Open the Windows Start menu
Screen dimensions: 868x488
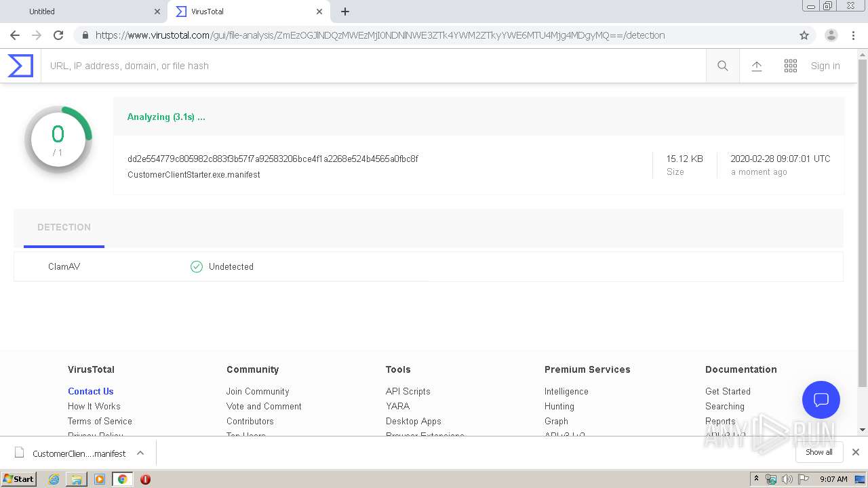click(x=18, y=479)
